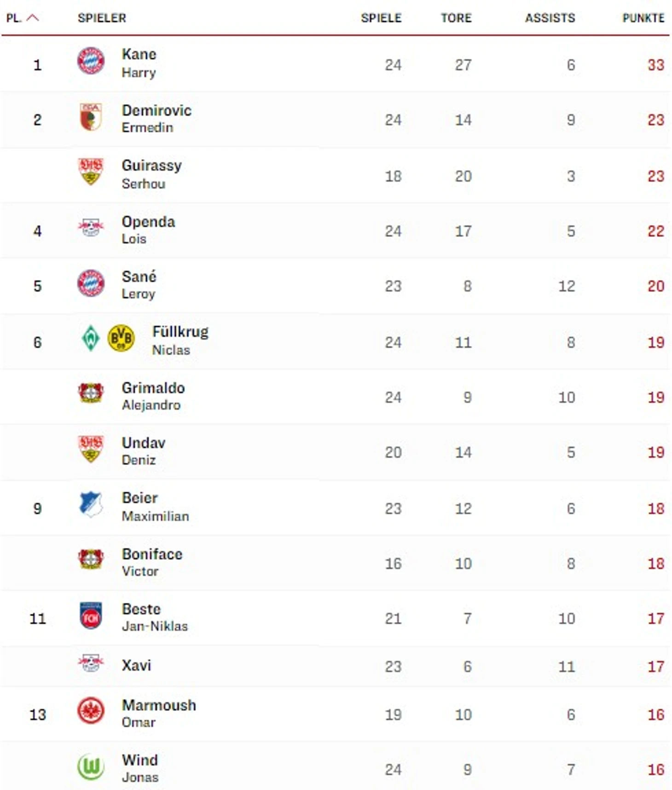Click the FC Augsburg crest beside Demirovic
672x790 pixels.
pos(91,117)
